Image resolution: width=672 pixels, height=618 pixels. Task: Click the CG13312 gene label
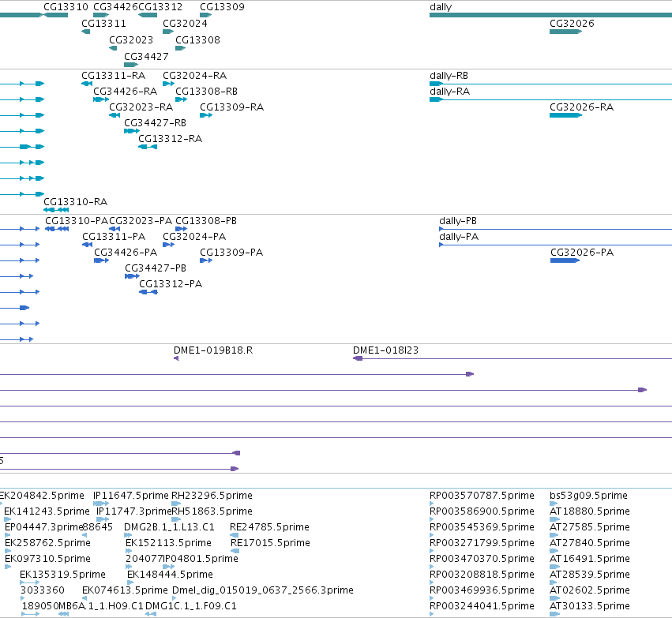click(x=160, y=7)
